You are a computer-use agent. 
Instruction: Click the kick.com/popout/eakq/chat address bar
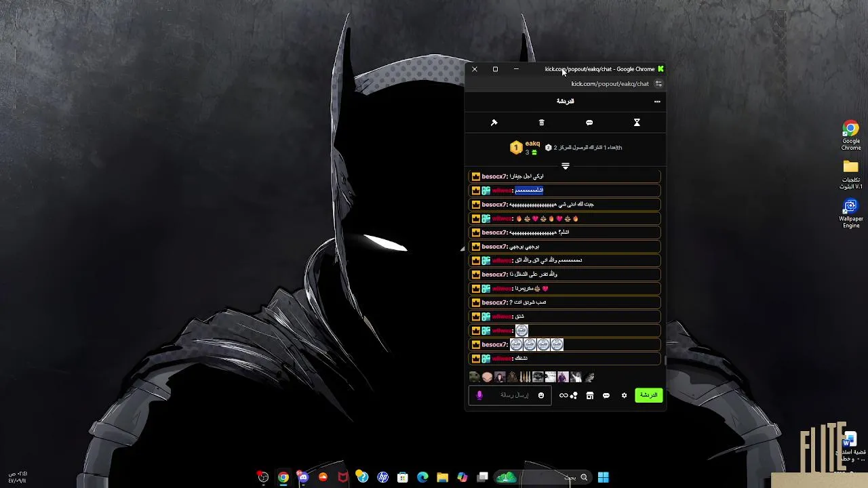pos(610,84)
